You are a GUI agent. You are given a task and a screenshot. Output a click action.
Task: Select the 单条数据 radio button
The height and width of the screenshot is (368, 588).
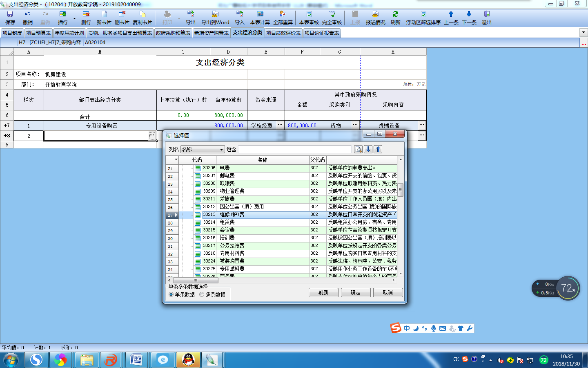pyautogui.click(x=171, y=294)
